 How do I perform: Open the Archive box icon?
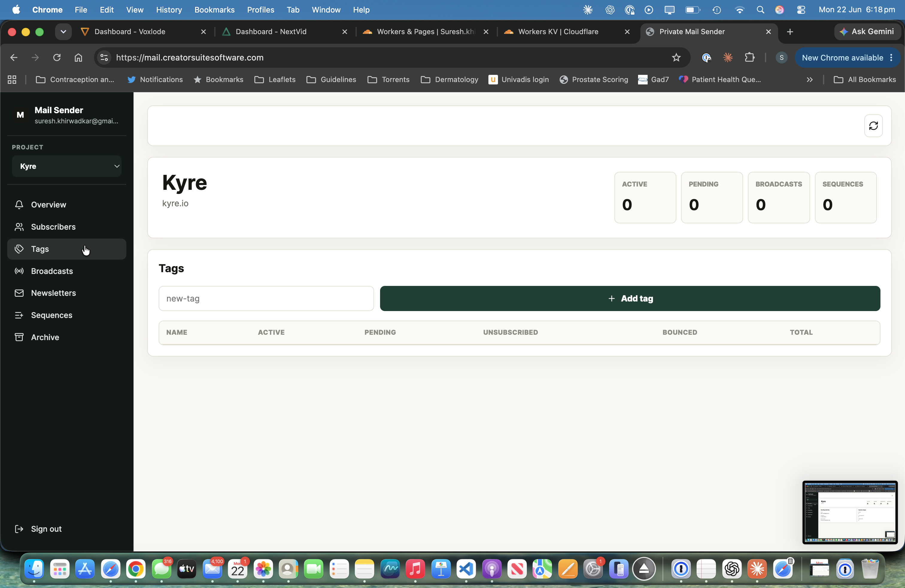19,337
